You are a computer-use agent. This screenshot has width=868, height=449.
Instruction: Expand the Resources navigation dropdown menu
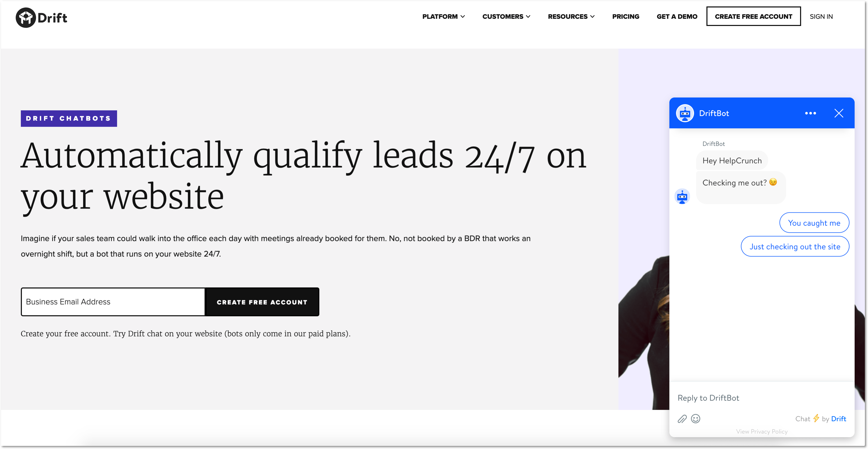click(571, 16)
